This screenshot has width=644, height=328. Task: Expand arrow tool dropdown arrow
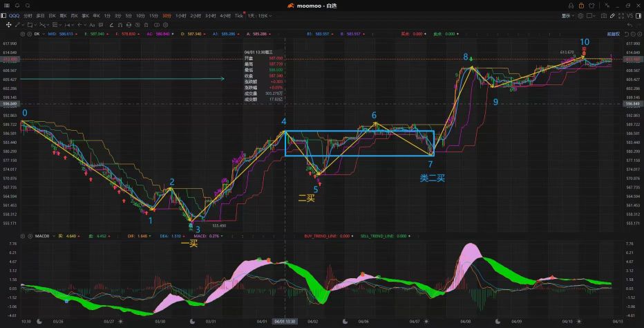[x=85, y=25]
